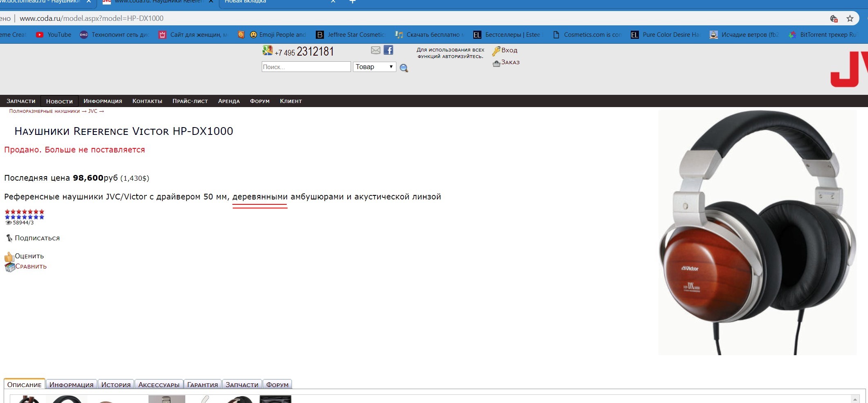The width and height of the screenshot is (868, 403).
Task: Open Emoji People bookmark
Action: point(278,35)
